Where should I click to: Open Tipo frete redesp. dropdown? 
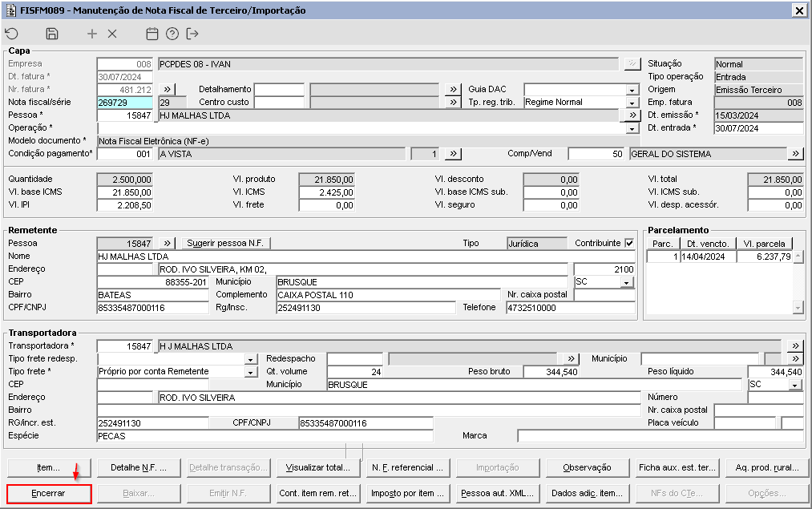(x=251, y=359)
